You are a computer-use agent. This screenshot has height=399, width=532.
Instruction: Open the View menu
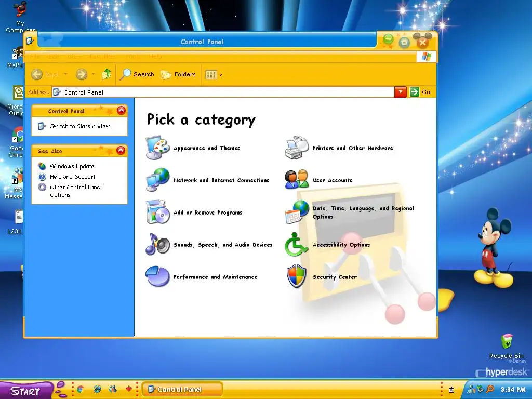[74, 56]
